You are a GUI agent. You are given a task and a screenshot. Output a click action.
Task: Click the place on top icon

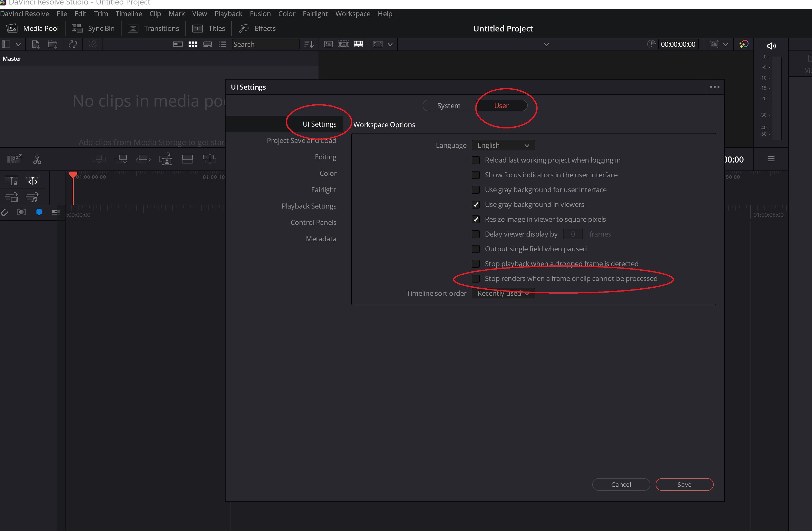(187, 159)
